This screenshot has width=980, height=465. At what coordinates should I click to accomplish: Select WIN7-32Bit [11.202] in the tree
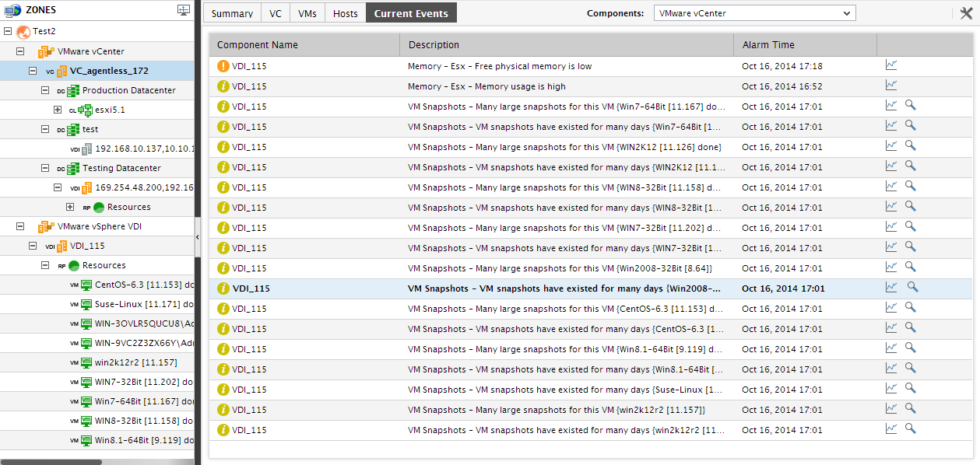click(143, 382)
